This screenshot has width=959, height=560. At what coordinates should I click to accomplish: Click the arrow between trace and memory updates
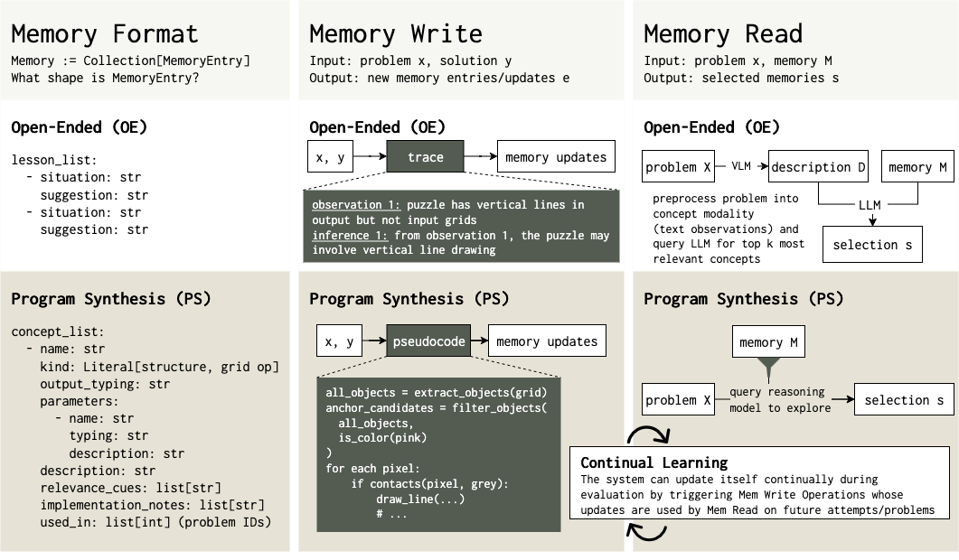480,157
